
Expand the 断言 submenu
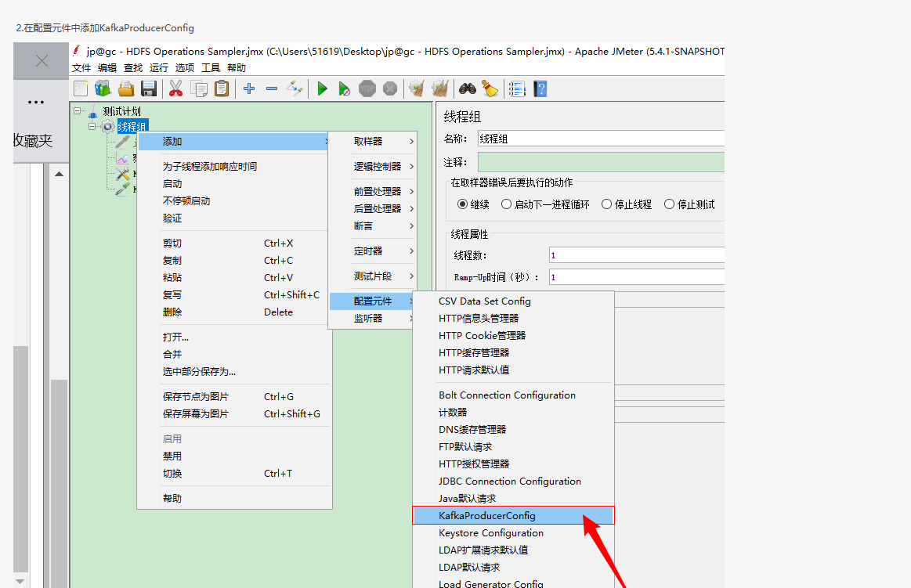[x=373, y=225]
